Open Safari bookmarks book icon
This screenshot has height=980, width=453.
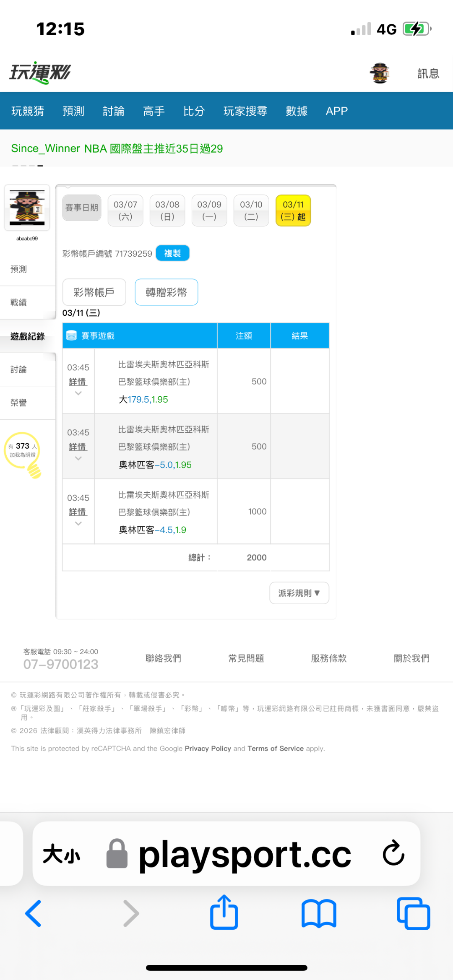[x=319, y=913]
